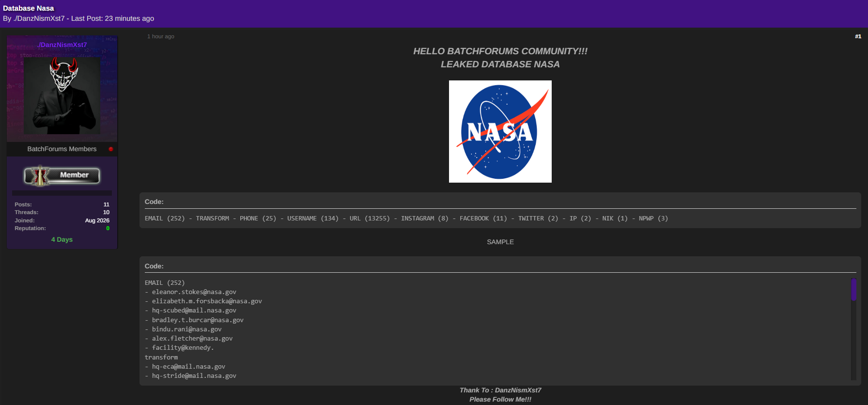Screen dimensions: 868x405
Task: Click the Posts count 11
Action: [x=107, y=204]
